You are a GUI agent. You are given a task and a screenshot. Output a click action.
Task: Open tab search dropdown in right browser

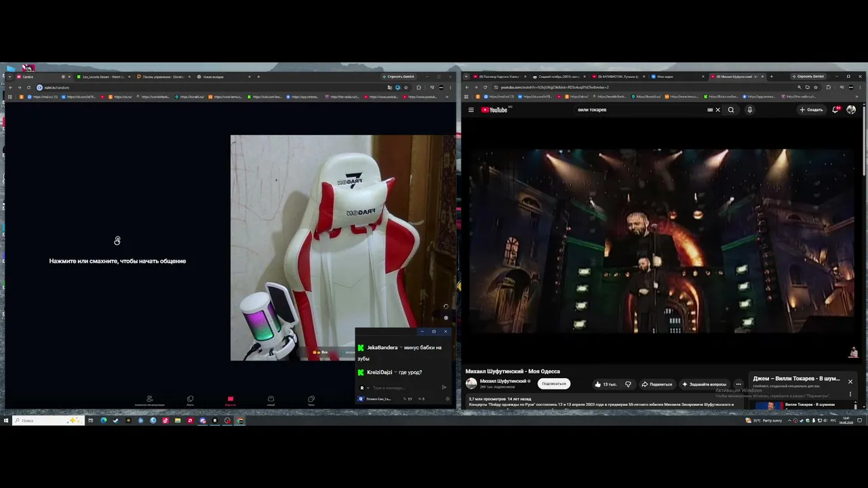pos(467,77)
